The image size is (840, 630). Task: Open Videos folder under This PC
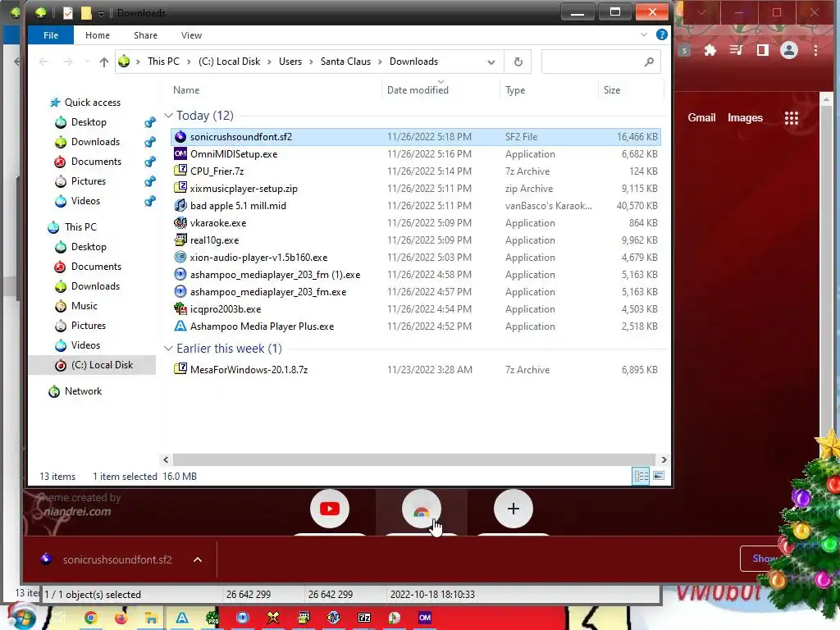(x=85, y=345)
